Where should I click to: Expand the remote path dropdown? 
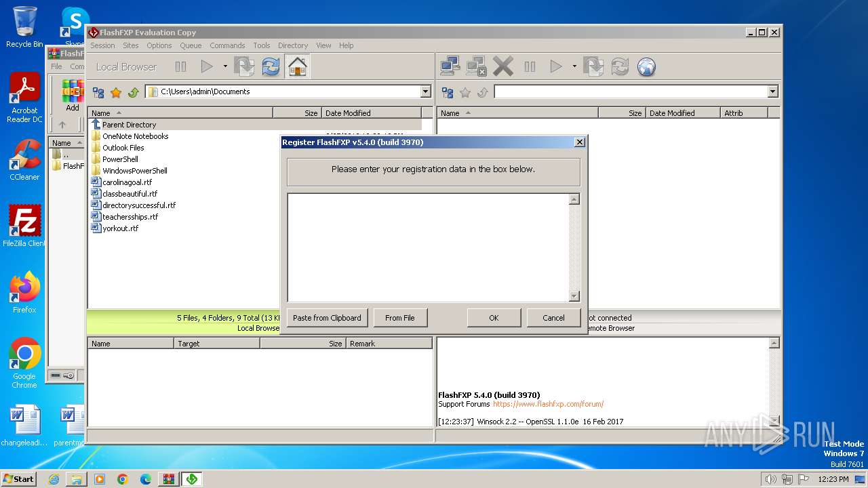[x=772, y=91]
